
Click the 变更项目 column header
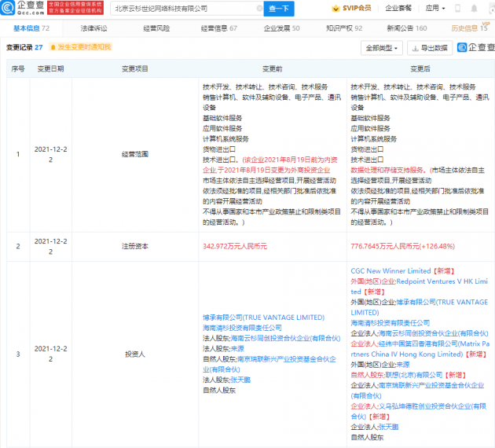point(135,68)
